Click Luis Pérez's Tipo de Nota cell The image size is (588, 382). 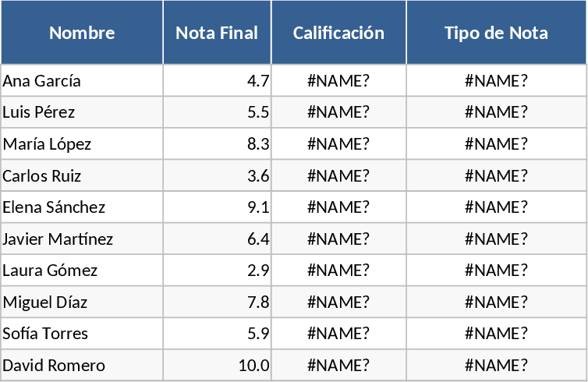pyautogui.click(x=496, y=112)
